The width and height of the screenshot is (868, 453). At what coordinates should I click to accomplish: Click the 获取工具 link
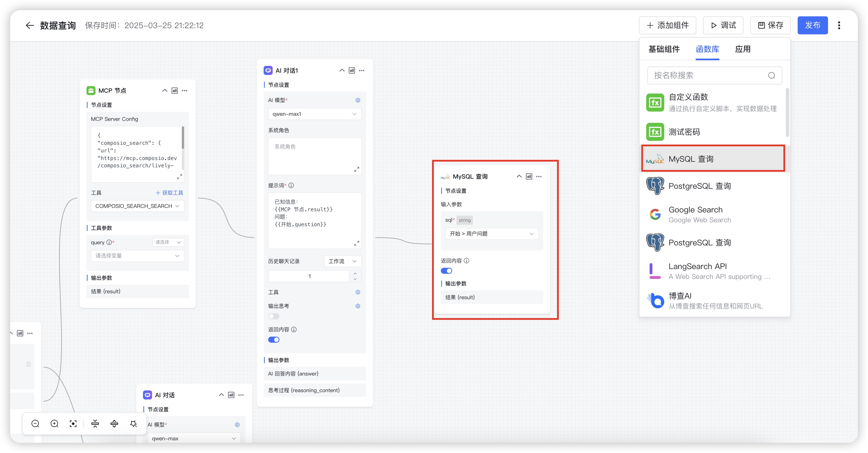(x=169, y=193)
